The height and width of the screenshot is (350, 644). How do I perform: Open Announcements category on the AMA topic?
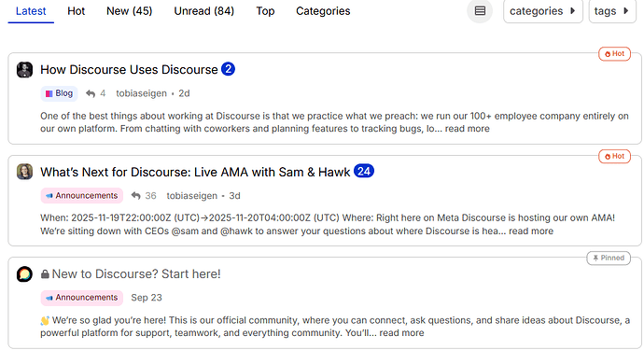(82, 196)
